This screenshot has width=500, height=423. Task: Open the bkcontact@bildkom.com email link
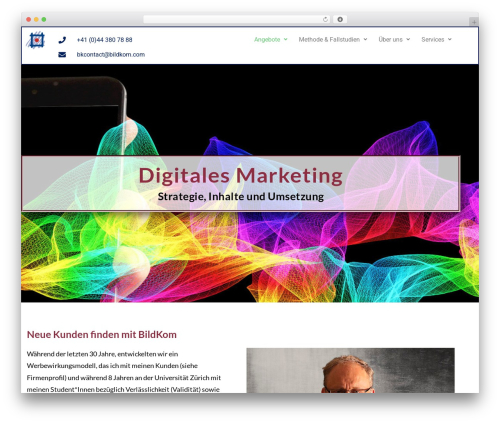111,54
